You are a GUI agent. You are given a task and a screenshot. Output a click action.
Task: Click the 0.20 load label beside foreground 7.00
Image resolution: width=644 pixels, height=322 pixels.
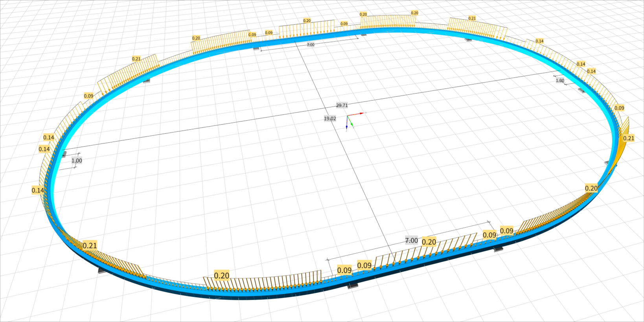coord(429,242)
